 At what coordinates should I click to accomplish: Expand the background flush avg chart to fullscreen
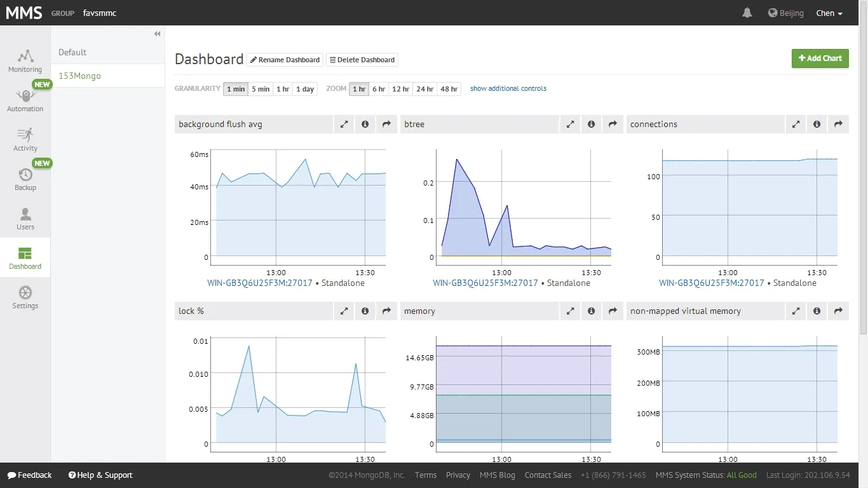click(x=344, y=124)
